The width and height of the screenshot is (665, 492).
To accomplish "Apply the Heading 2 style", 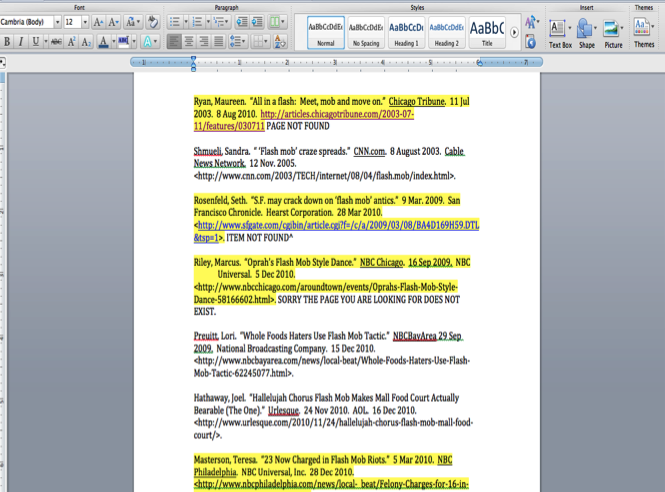I will [447, 33].
